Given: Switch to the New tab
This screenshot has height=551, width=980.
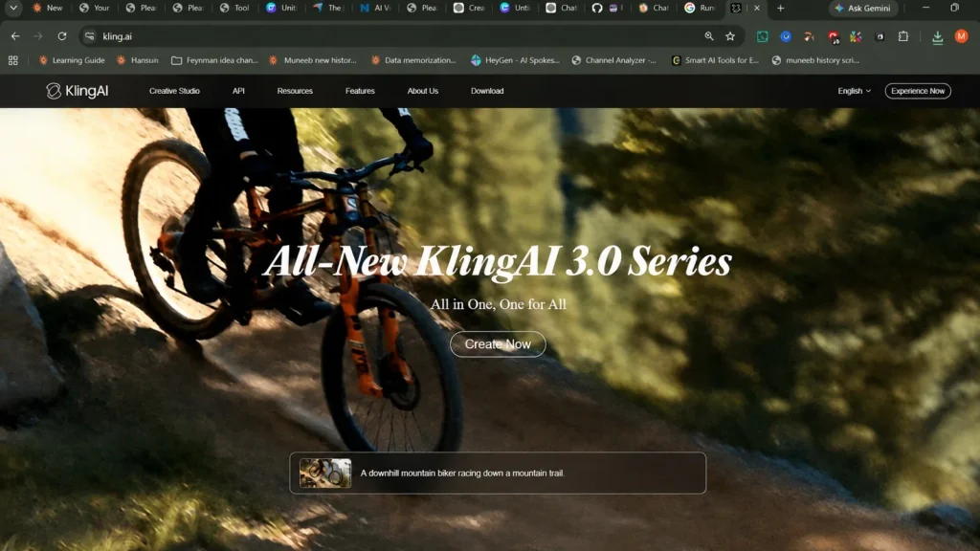Looking at the screenshot, I should pyautogui.click(x=48, y=8).
